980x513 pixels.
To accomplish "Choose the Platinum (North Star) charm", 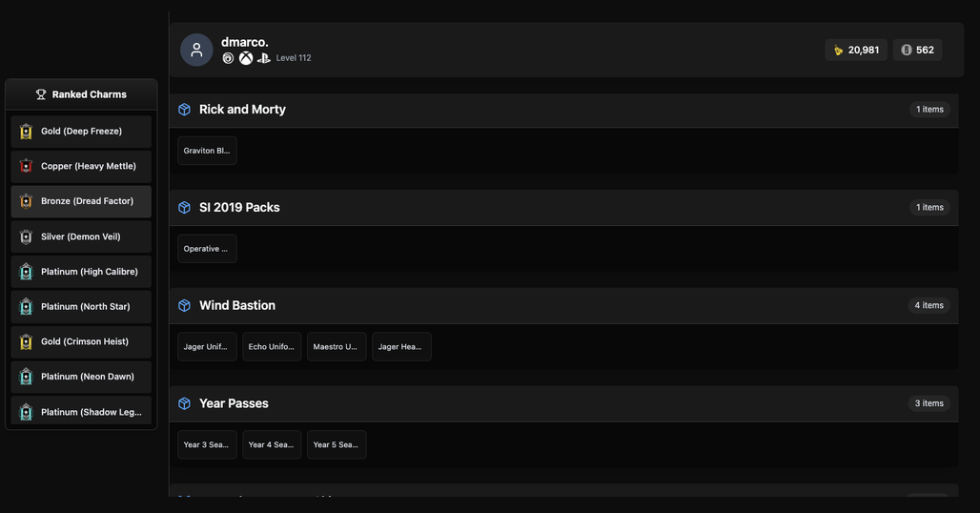I will (81, 307).
